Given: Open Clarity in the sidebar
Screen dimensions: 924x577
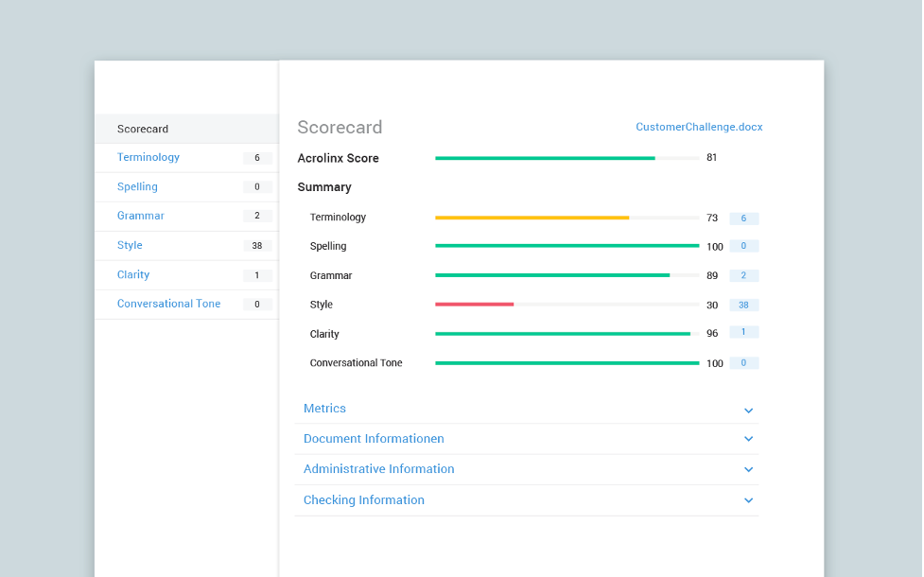Looking at the screenshot, I should click(x=133, y=275).
